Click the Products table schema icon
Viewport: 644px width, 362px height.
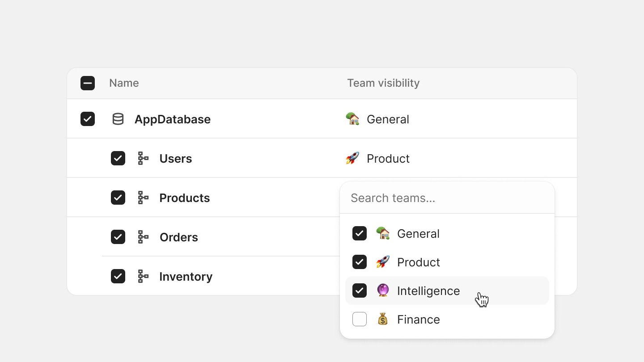point(143,198)
